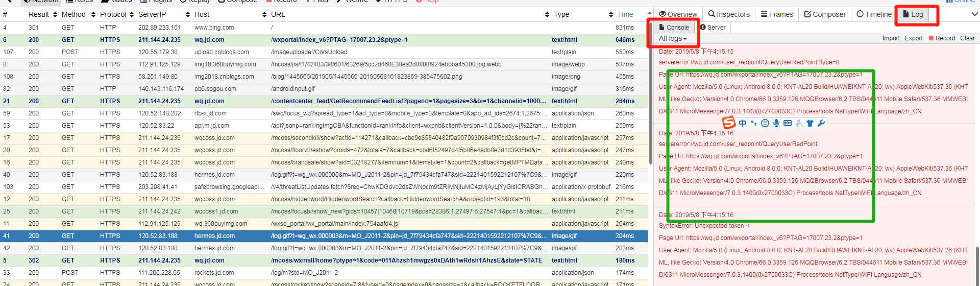Sort by Type column

tap(582, 14)
